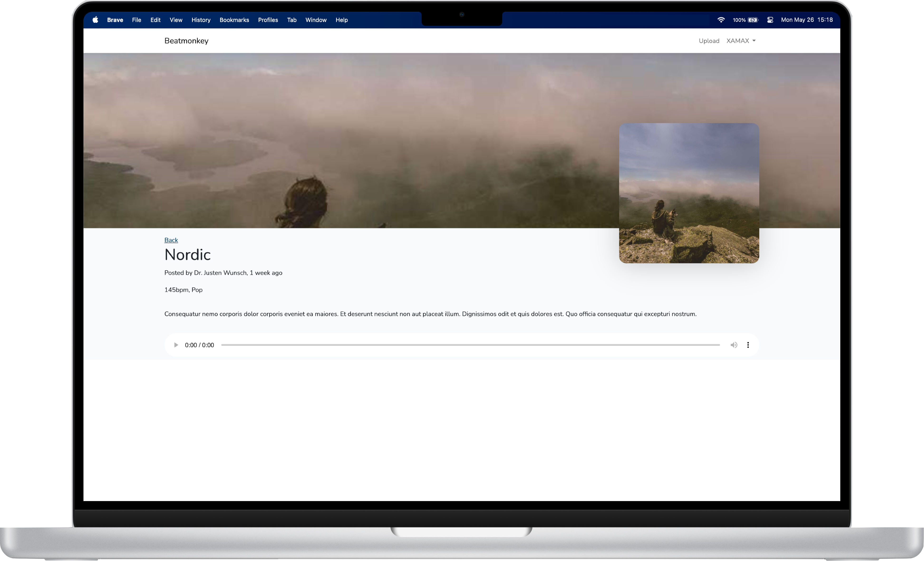This screenshot has height=561, width=924.
Task: Click the Nordic cover art thumbnail
Action: 689,193
